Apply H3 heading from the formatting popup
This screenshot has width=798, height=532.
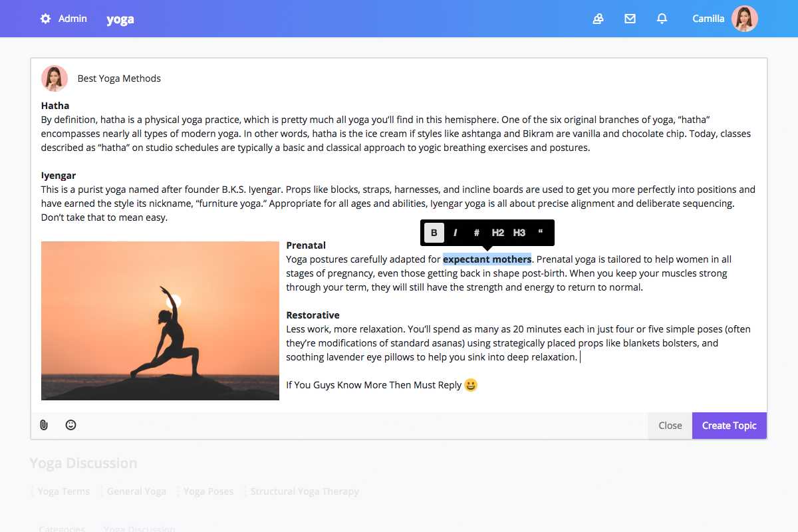point(519,233)
